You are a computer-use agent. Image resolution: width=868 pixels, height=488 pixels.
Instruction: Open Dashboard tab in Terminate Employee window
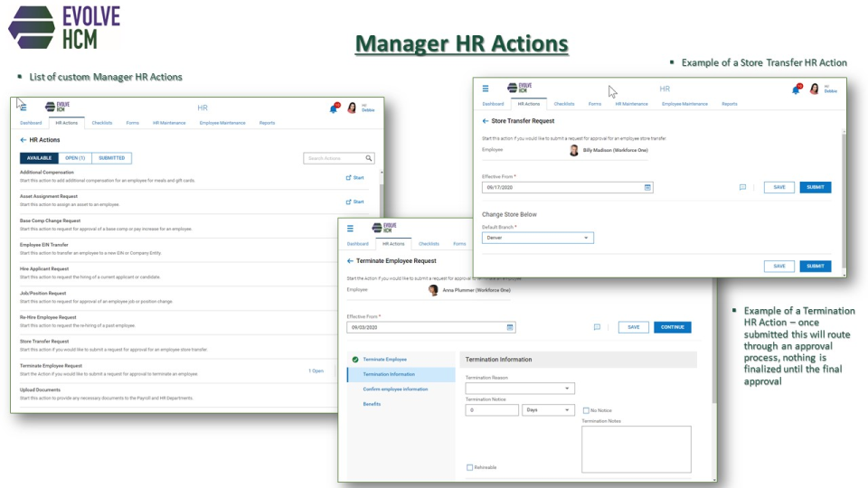358,244
